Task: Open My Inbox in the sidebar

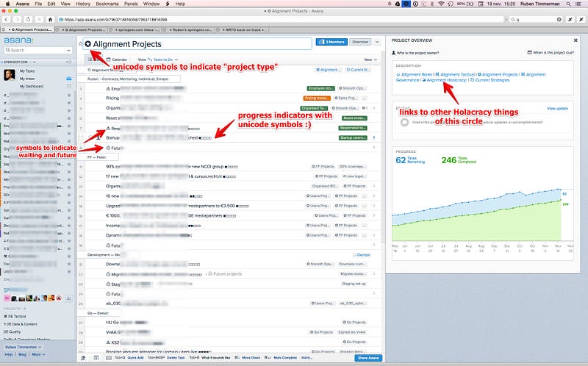Action: click(x=27, y=79)
